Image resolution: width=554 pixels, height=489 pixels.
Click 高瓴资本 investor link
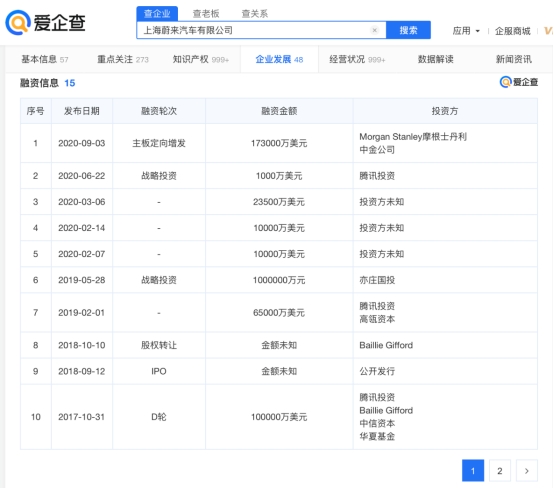pyautogui.click(x=377, y=319)
